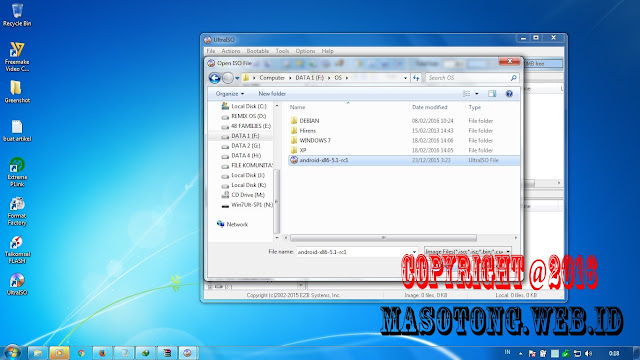Open the buat artikel desktop file
Image resolution: width=640 pixels, height=360 pixels.
pyautogui.click(x=17, y=131)
